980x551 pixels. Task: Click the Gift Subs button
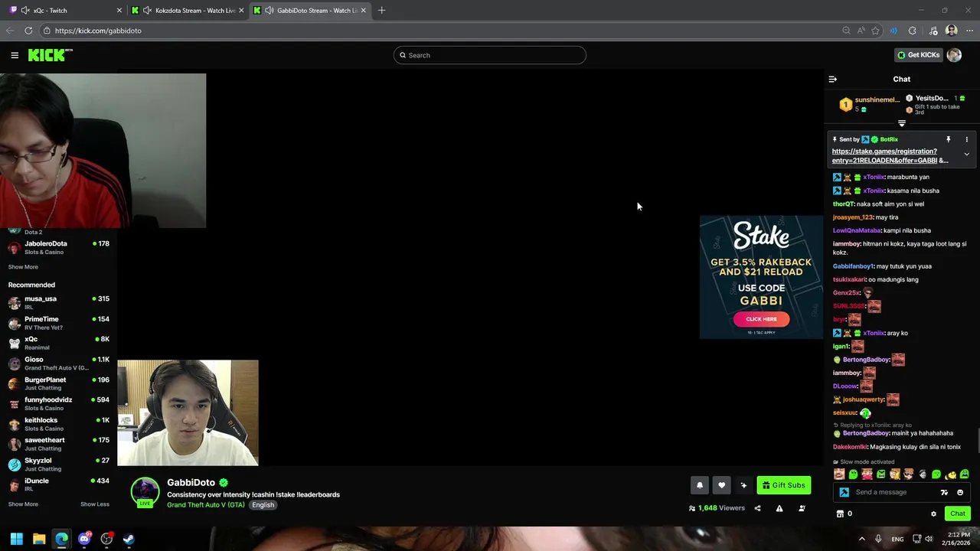[783, 485]
